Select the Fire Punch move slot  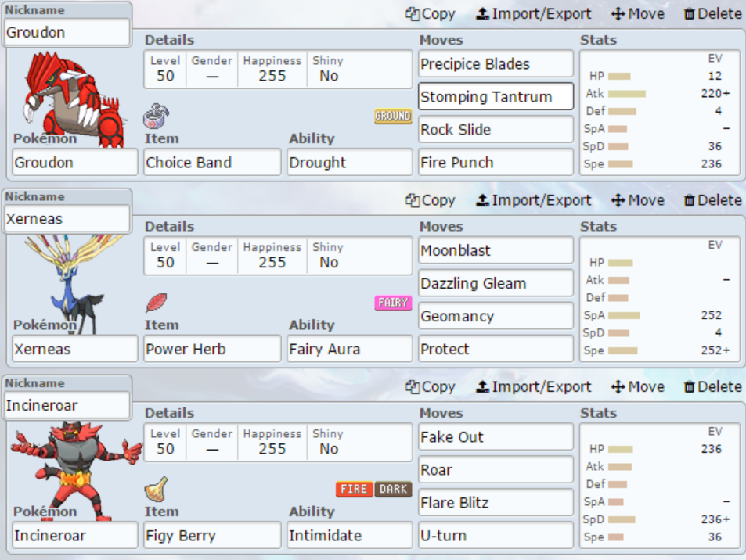point(496,162)
